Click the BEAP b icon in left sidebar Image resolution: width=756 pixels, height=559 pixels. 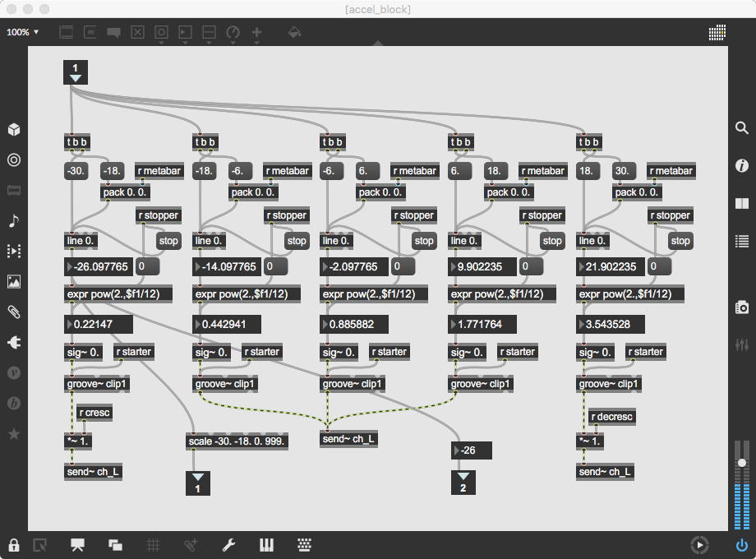pos(14,403)
